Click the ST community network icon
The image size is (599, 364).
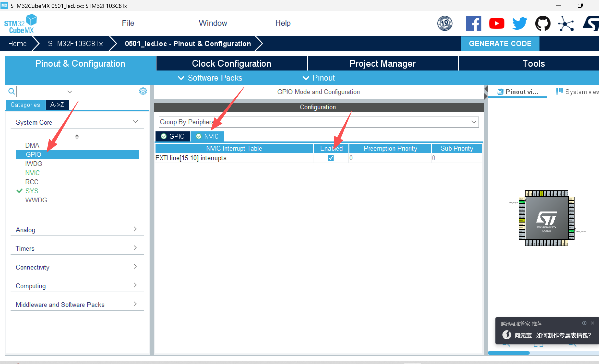tap(566, 23)
